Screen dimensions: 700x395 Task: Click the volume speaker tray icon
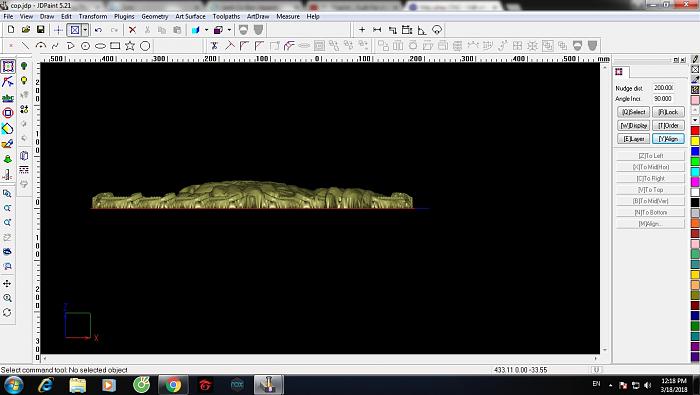coord(648,385)
